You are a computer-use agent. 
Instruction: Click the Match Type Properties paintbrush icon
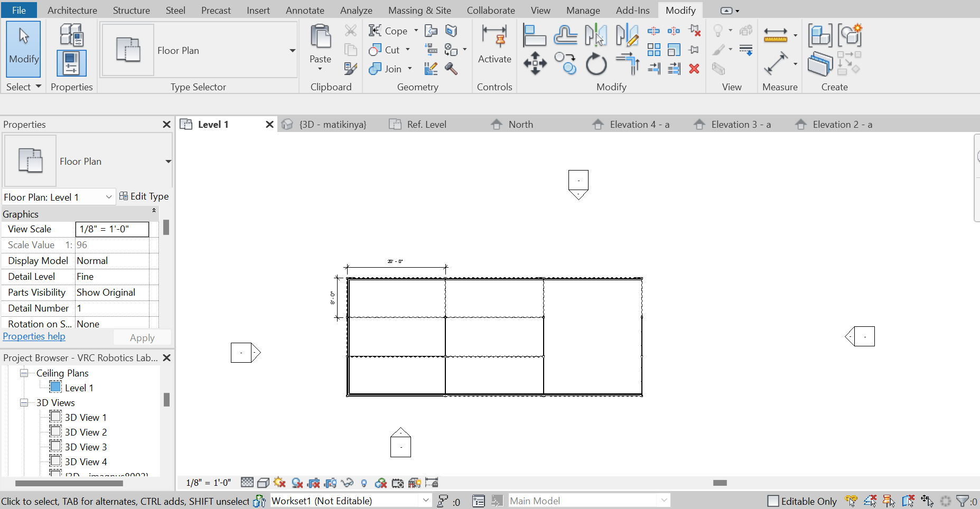[350, 69]
